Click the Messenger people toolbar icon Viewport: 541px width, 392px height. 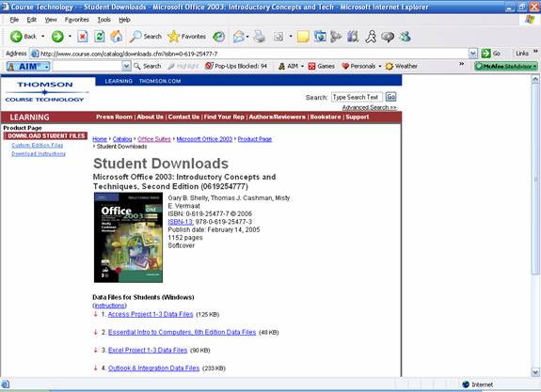coord(406,37)
